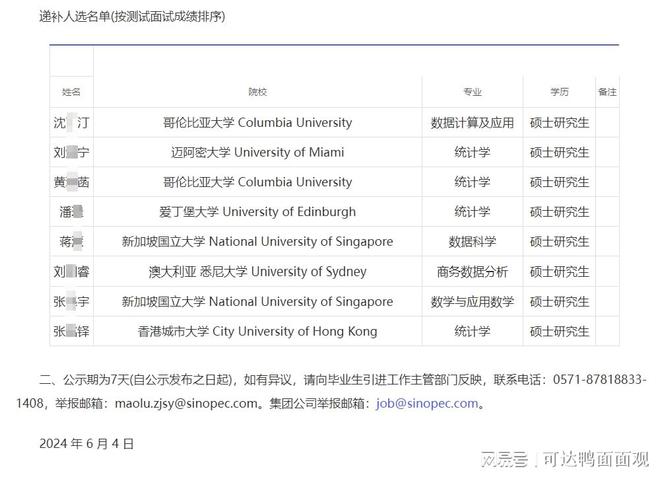
Task: Select City University of Hong Kong cell
Action: point(258,331)
